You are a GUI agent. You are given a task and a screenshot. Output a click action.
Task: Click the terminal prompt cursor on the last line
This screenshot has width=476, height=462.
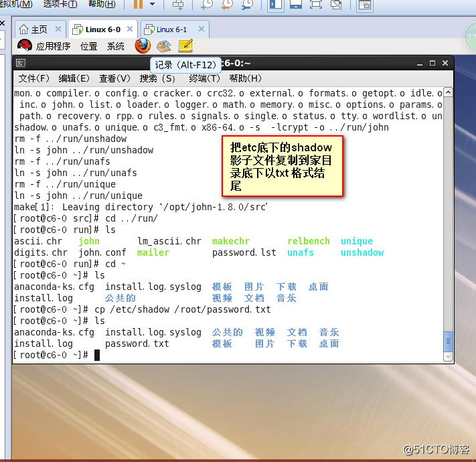coord(97,355)
